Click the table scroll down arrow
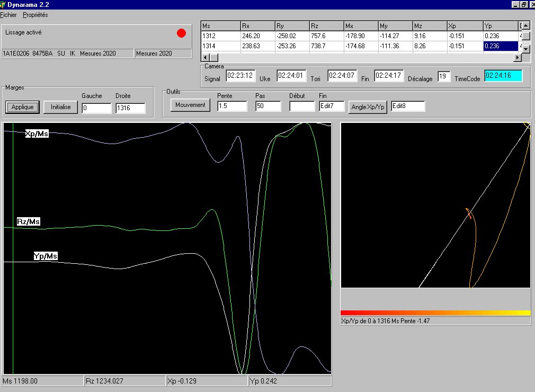This screenshot has height=392, width=535. (526, 49)
